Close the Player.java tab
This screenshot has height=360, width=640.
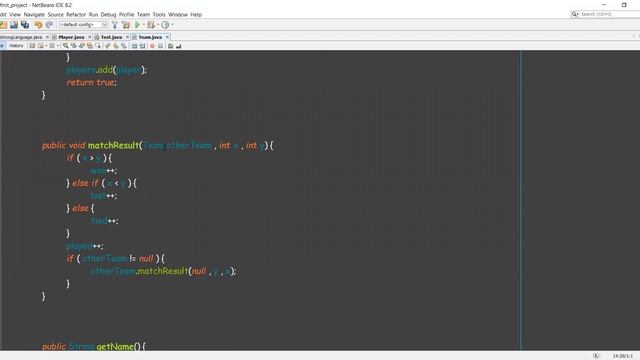[x=90, y=37]
